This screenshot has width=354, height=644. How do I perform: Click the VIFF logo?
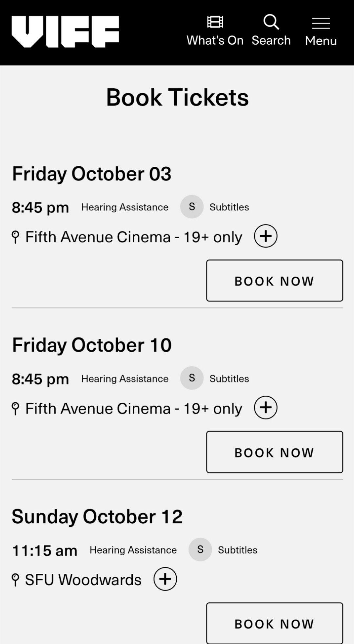(65, 32)
